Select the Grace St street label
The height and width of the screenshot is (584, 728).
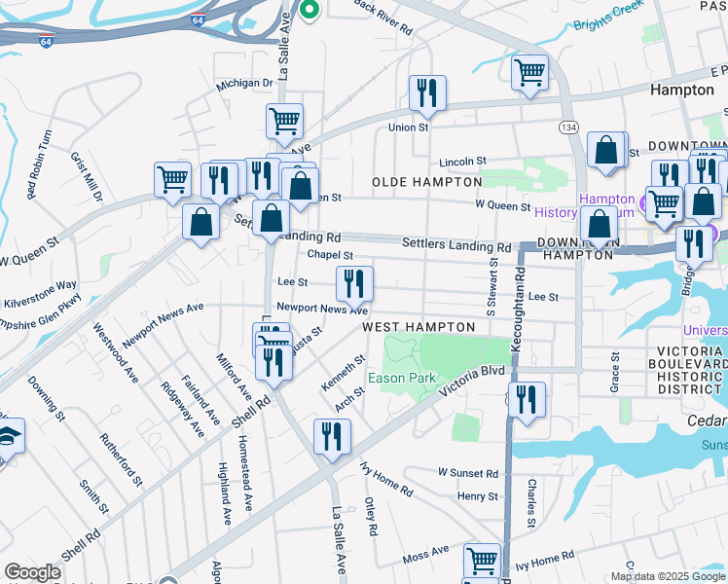tap(615, 373)
